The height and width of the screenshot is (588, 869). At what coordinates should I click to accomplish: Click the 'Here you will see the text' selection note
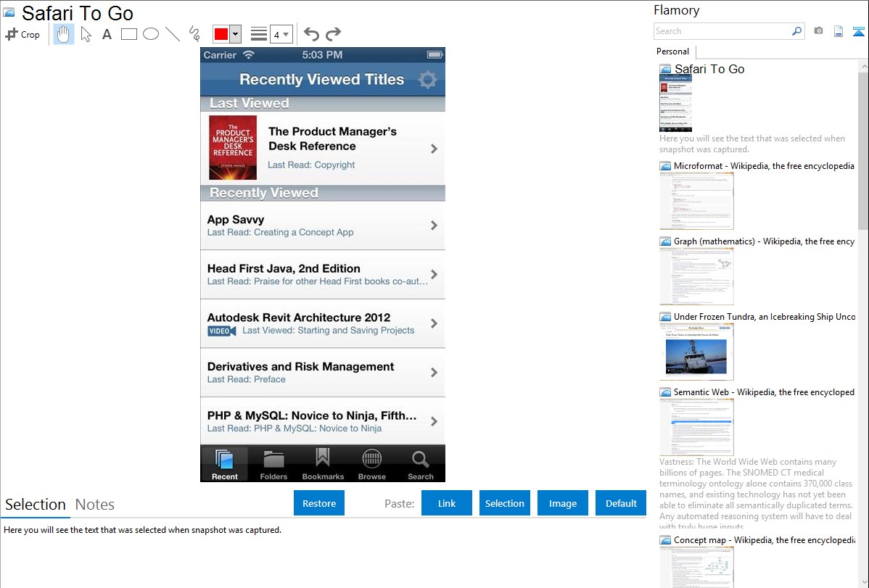point(142,530)
